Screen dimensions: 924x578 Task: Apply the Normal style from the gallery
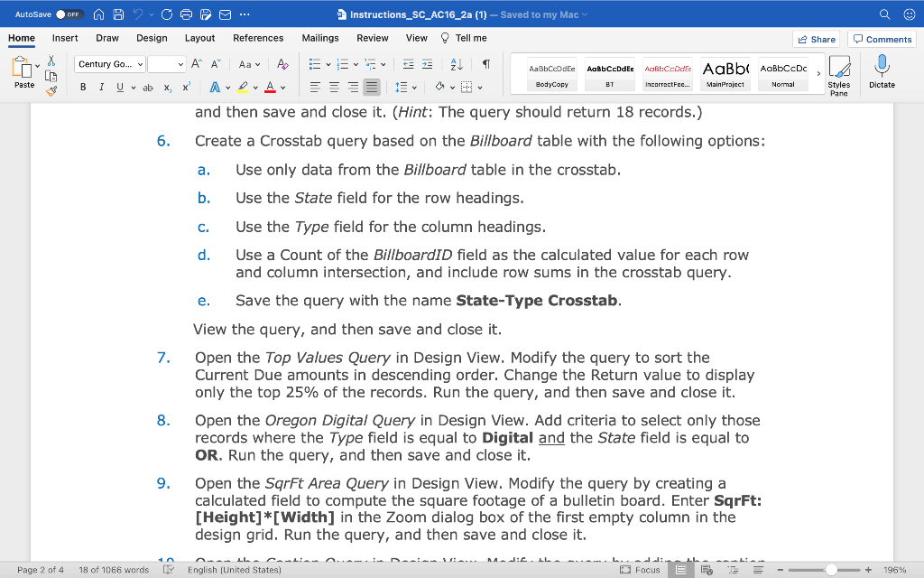click(782, 72)
